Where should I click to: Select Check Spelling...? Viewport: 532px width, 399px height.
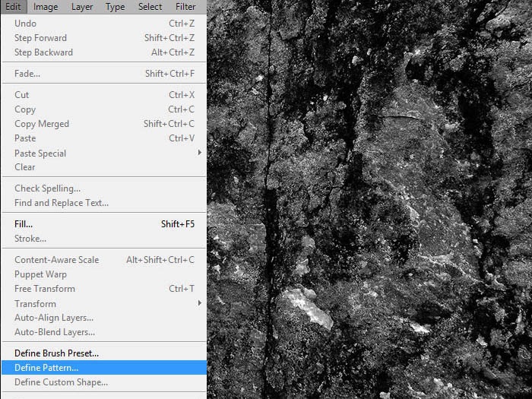click(x=104, y=188)
